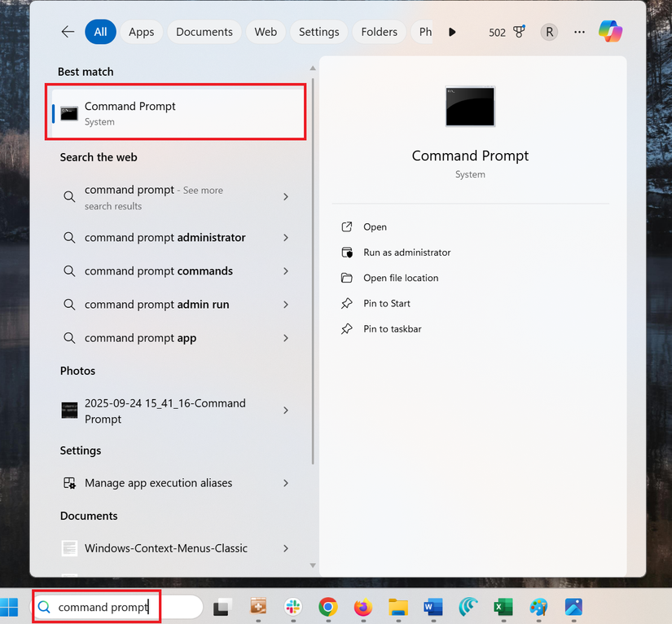This screenshot has height=624, width=672.
Task: Choose Run as administrator
Action: (x=406, y=253)
